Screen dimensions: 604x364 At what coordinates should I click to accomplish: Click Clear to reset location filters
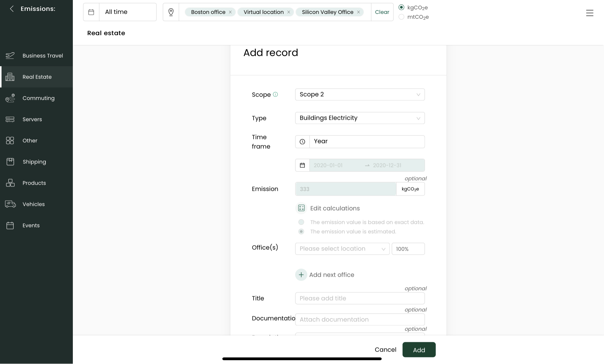tap(382, 12)
